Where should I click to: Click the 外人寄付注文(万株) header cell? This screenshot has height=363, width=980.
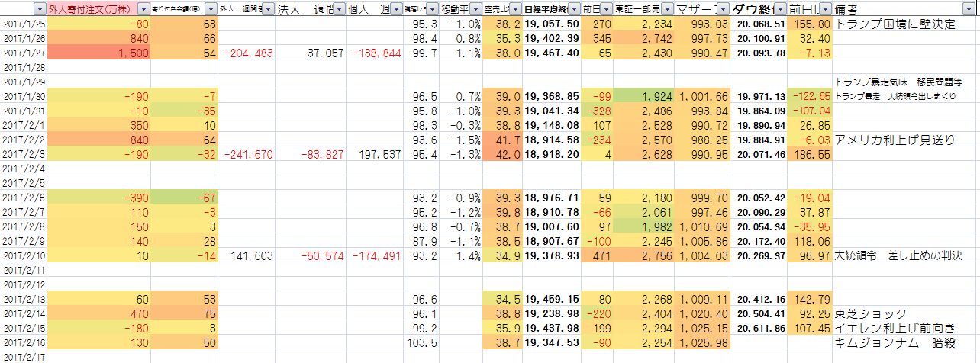[x=92, y=9]
